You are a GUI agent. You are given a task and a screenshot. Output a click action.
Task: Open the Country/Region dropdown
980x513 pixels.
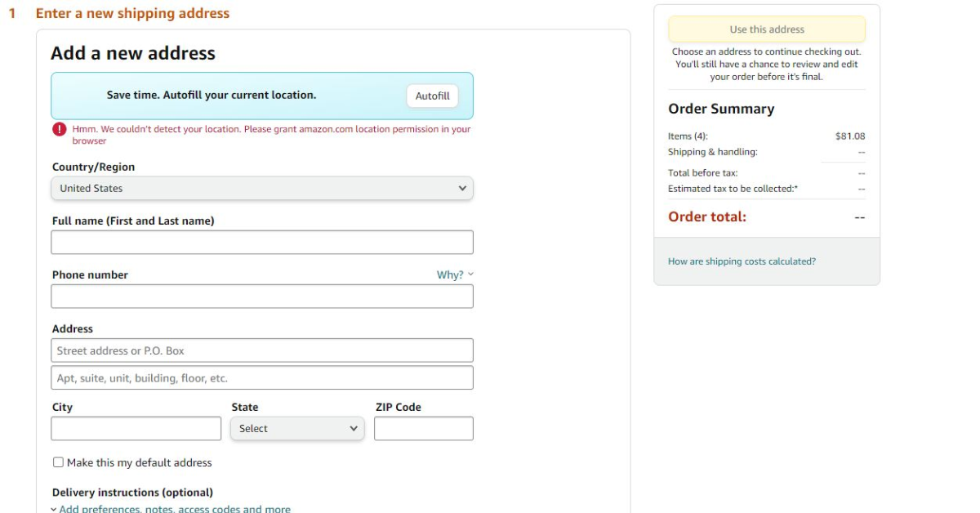(x=261, y=188)
